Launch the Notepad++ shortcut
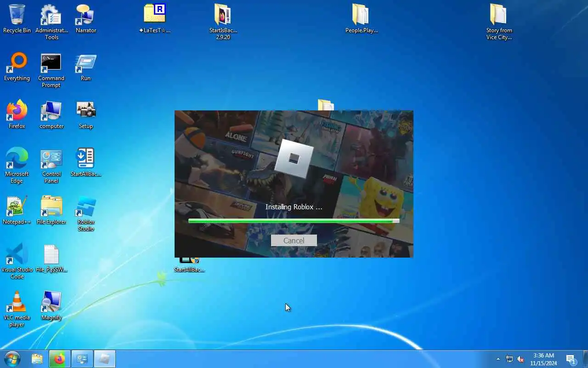Screen dimensions: 588x368 (x=17, y=210)
